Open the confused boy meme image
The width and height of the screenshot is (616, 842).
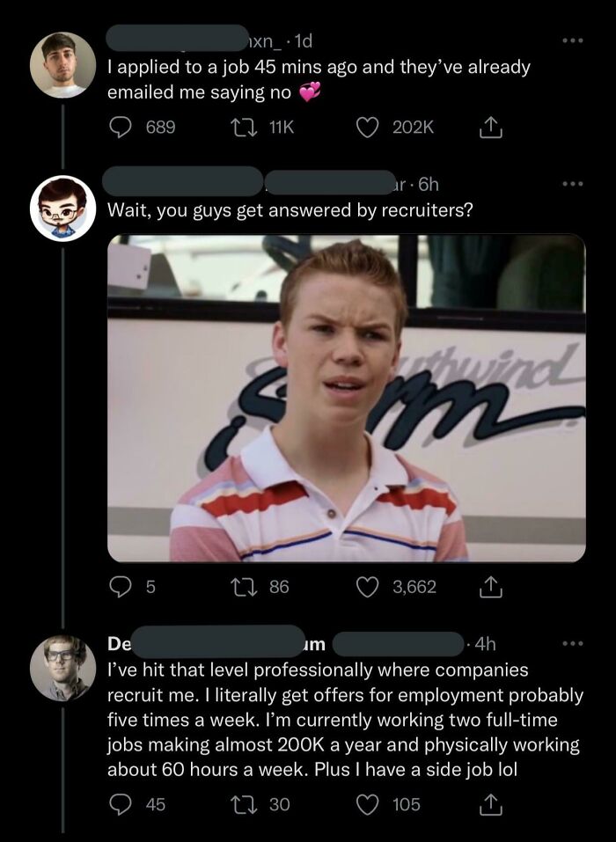point(346,398)
